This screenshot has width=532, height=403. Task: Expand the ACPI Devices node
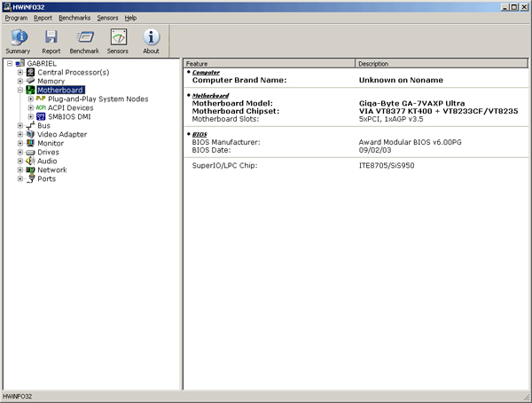coord(30,107)
